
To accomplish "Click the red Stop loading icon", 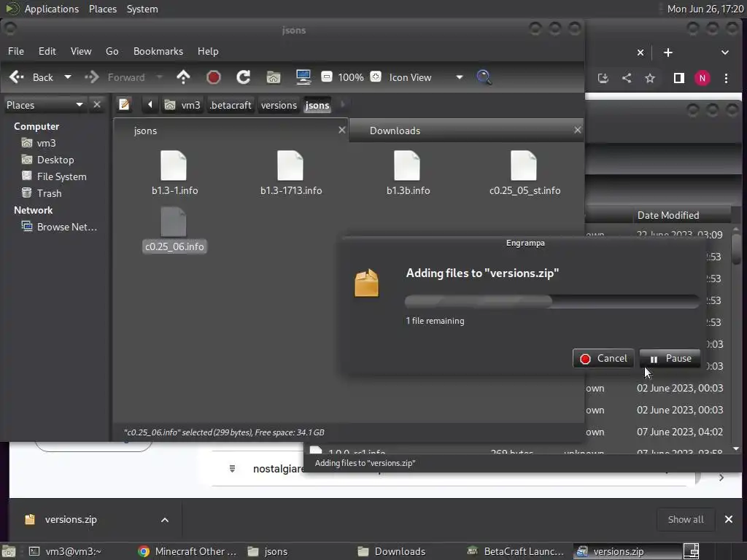I will tap(214, 77).
